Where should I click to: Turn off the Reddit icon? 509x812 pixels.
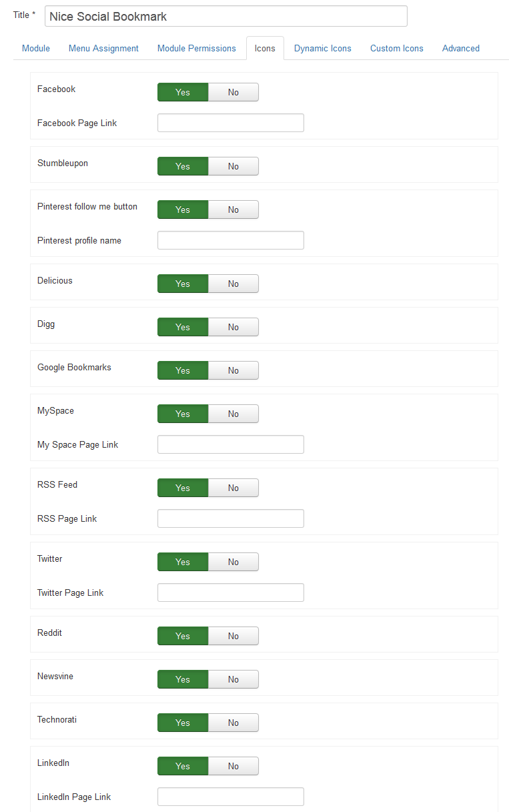click(x=233, y=636)
